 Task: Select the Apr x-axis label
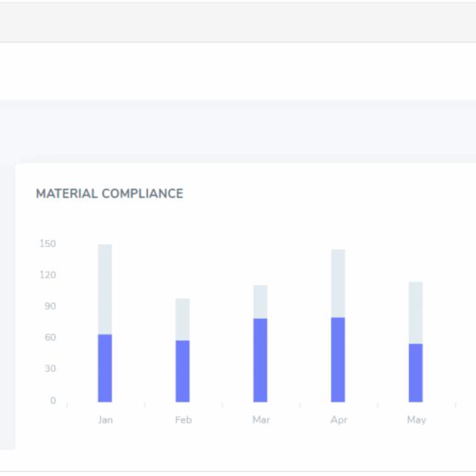pos(338,419)
